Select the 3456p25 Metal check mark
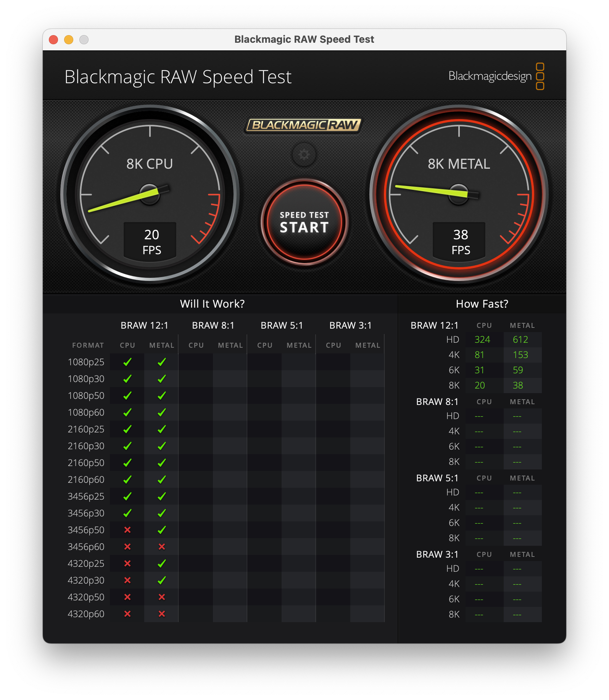The width and height of the screenshot is (609, 700). coord(162,496)
